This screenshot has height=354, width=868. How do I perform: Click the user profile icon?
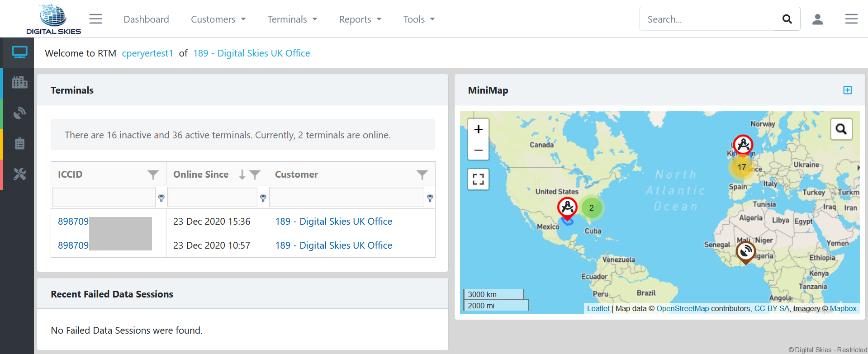point(817,19)
